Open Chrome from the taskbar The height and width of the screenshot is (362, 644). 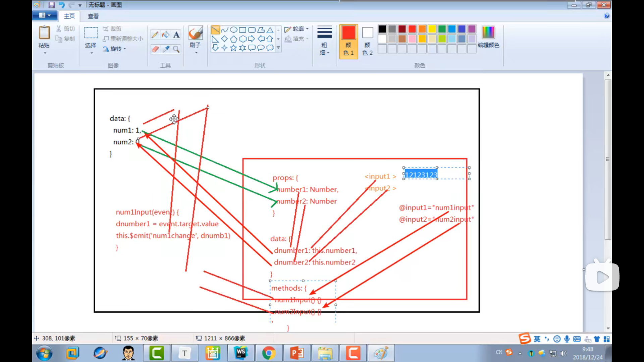269,353
